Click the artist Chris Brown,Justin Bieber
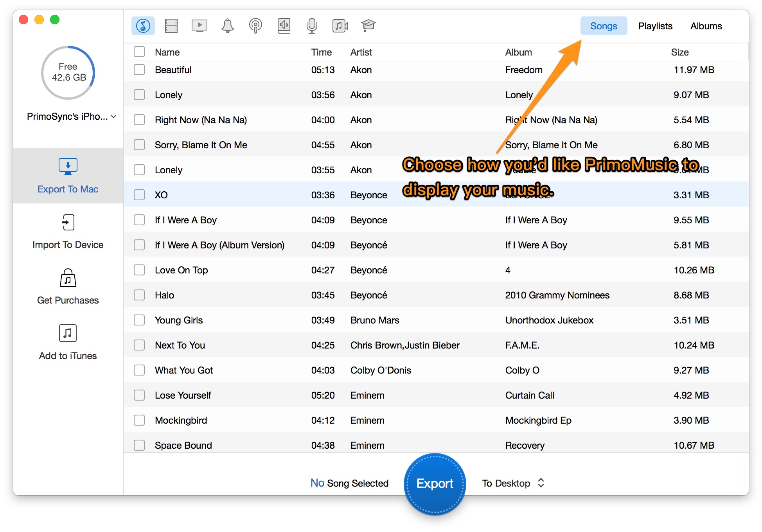 [405, 345]
